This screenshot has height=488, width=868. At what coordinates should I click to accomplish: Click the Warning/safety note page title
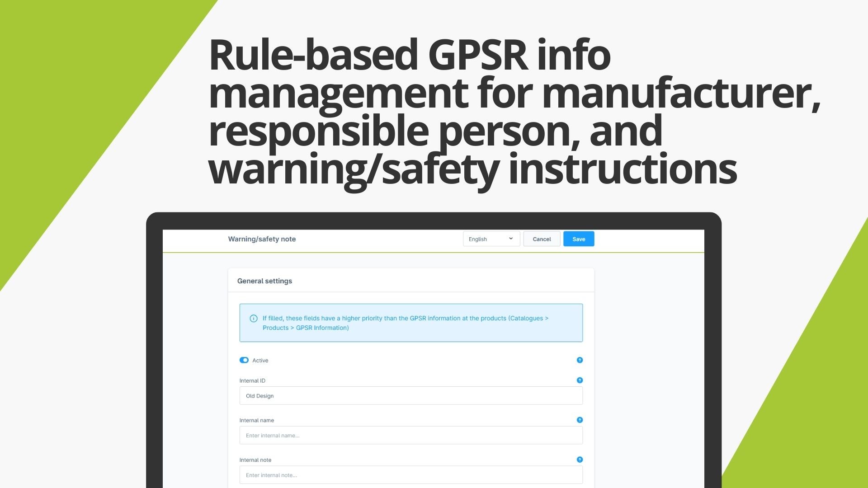coord(262,239)
